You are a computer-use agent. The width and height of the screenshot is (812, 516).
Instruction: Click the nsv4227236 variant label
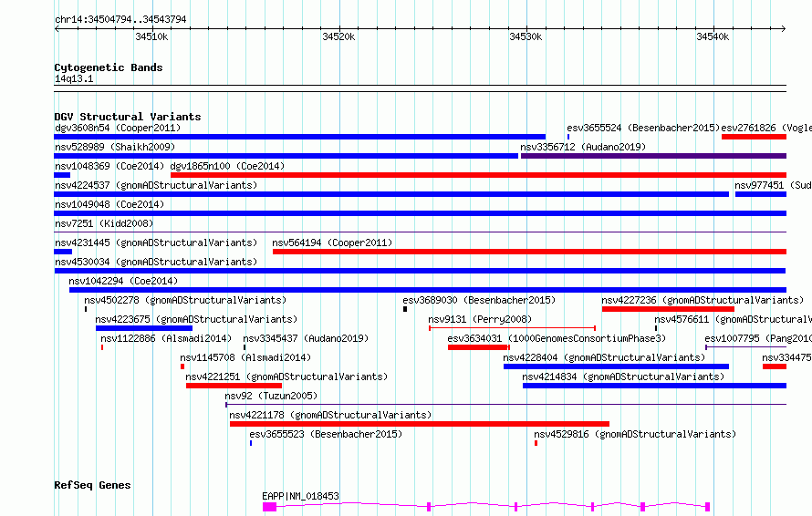point(703,300)
